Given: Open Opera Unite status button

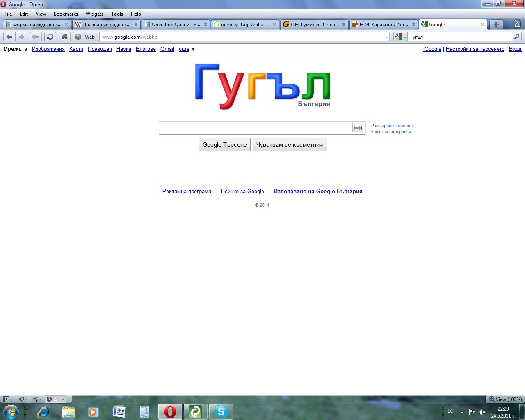Looking at the screenshot, I should [x=38, y=399].
